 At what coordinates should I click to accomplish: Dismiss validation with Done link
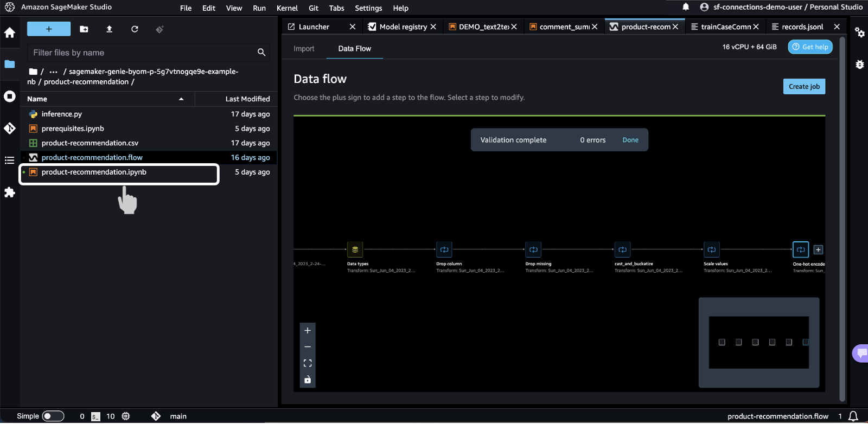coord(630,140)
